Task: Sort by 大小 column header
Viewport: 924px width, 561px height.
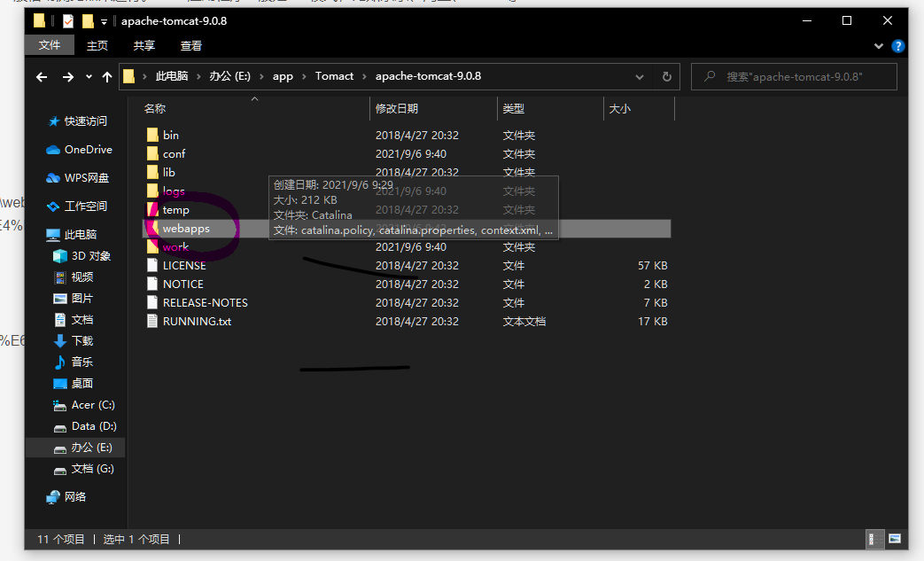Action: 619,108
